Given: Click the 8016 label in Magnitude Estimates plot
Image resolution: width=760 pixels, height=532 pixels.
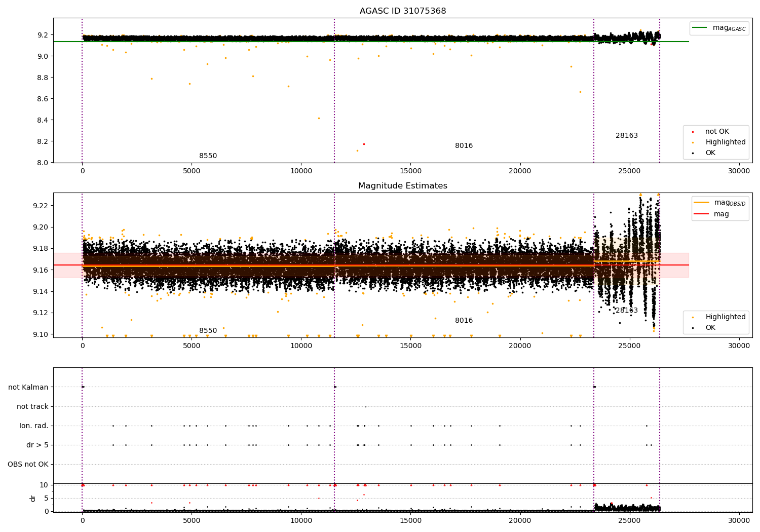Looking at the screenshot, I should [x=464, y=321].
